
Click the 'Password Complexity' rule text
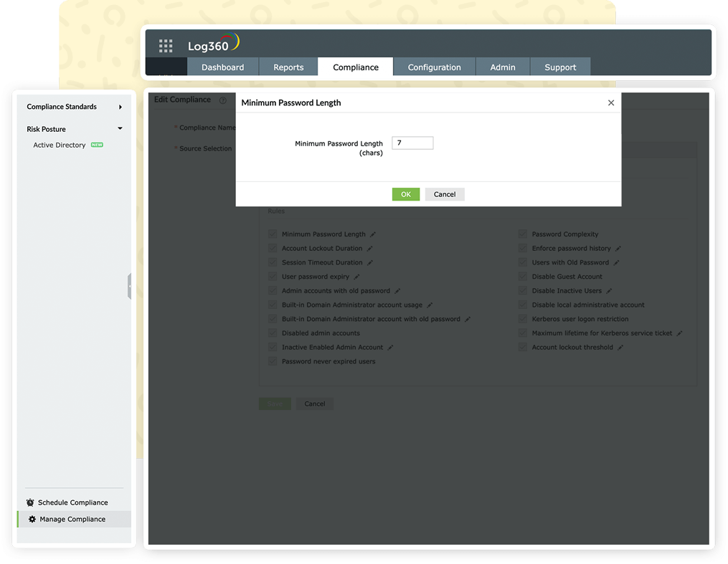(565, 234)
